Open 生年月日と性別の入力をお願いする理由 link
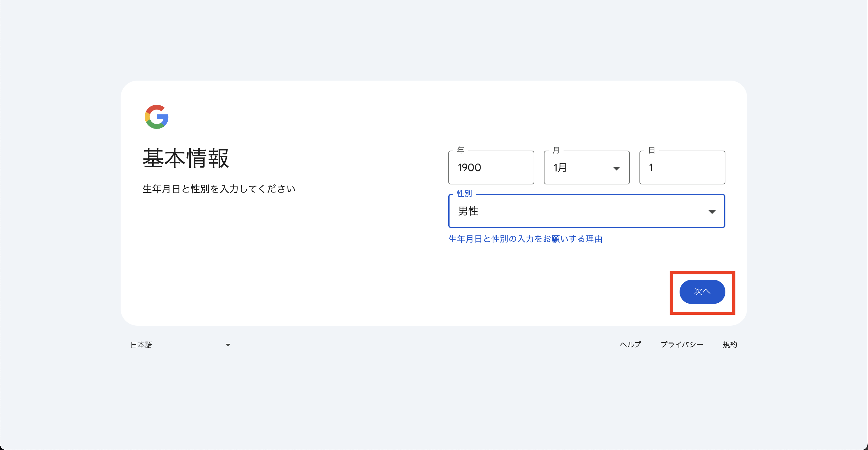868x450 pixels. (525, 239)
